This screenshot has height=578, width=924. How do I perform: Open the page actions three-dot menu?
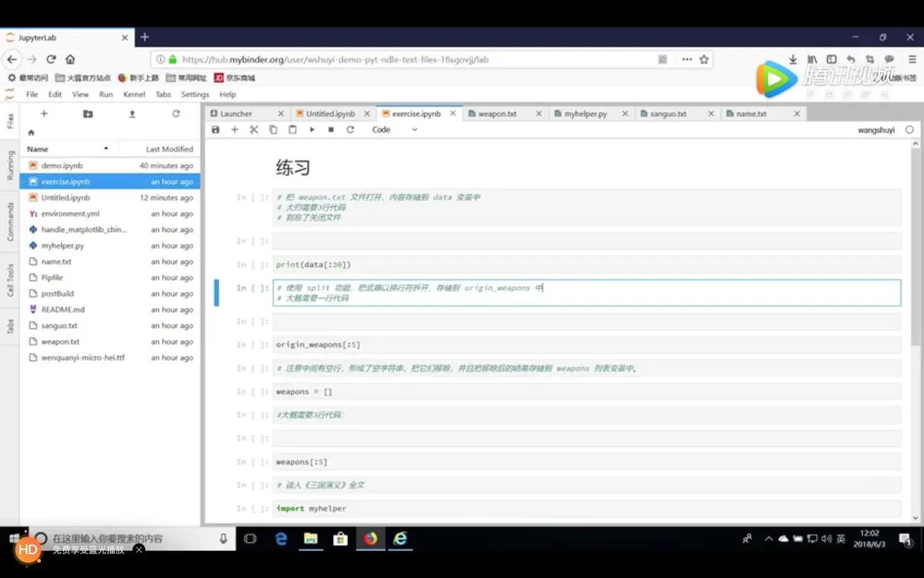(x=686, y=60)
